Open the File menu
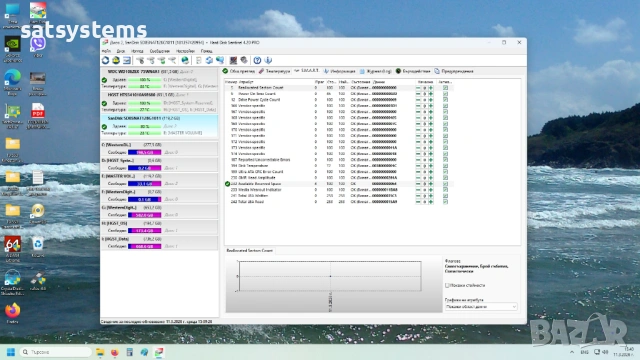 click(106, 51)
